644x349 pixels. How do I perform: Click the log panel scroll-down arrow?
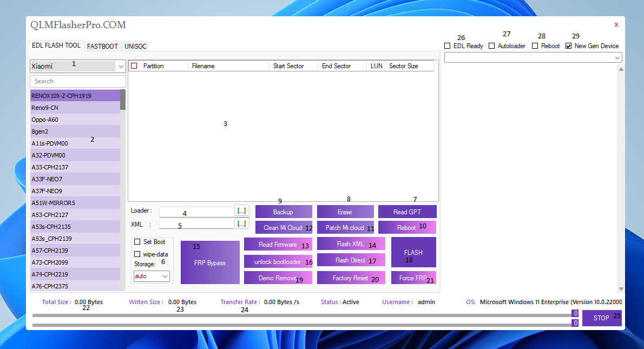coord(621,289)
